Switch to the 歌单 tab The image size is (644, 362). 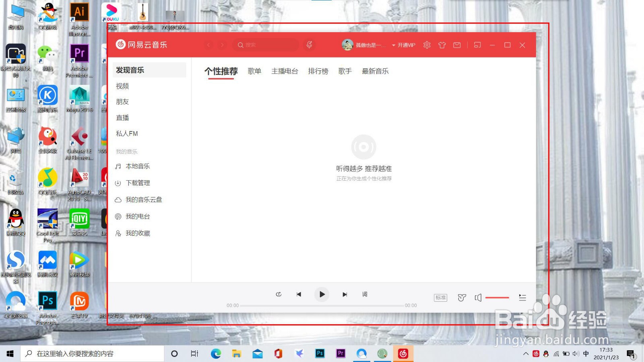coord(254,71)
